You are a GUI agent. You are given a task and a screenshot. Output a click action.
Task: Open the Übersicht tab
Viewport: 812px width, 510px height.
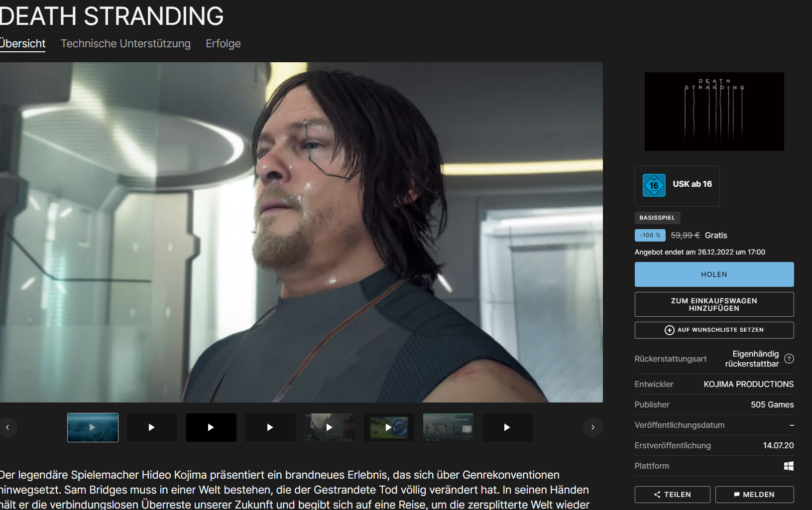point(22,44)
